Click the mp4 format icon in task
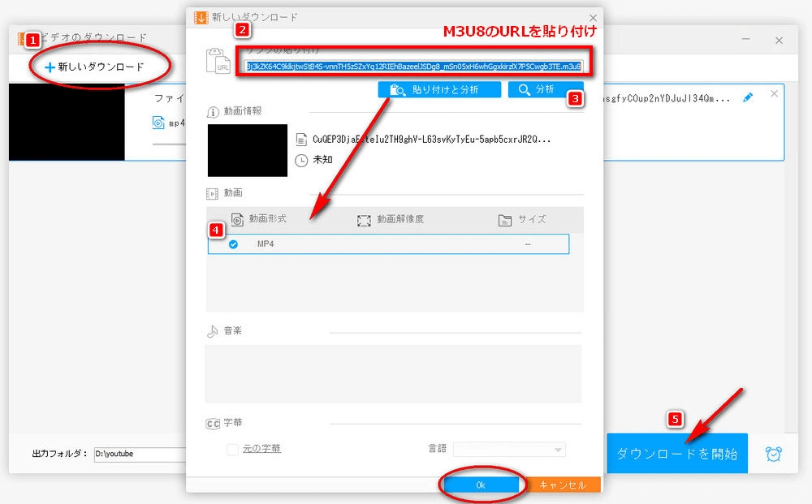The image size is (812, 504). [x=158, y=123]
